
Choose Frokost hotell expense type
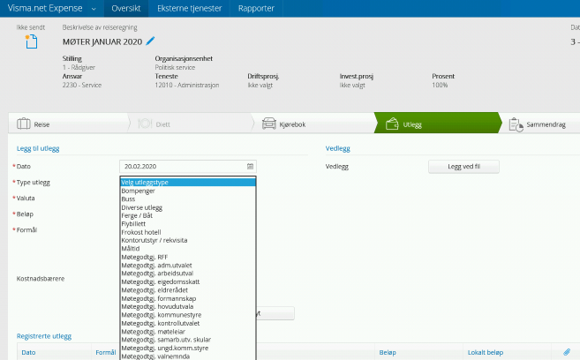coord(188,232)
